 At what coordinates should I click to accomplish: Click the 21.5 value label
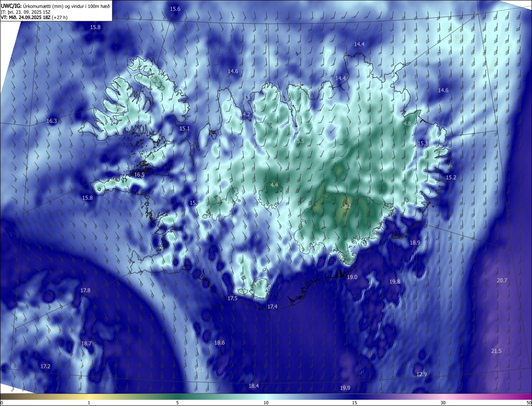pos(496,351)
